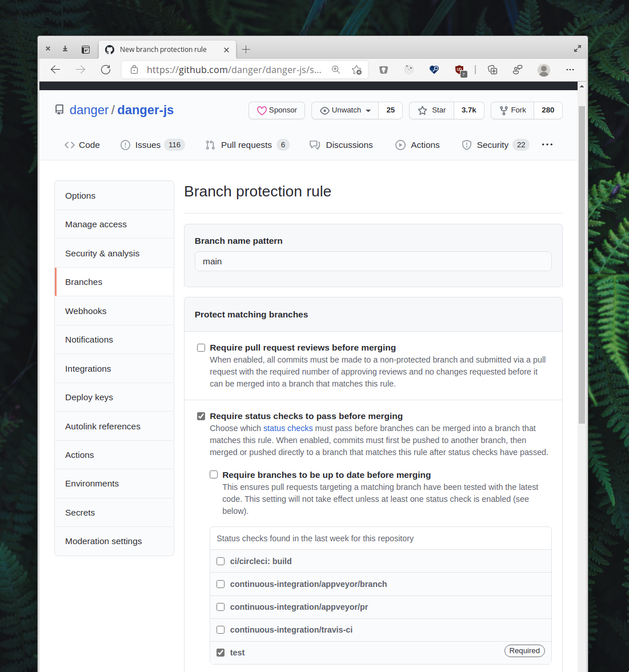Open Webhooks in settings sidebar
The height and width of the screenshot is (672, 629).
(86, 311)
